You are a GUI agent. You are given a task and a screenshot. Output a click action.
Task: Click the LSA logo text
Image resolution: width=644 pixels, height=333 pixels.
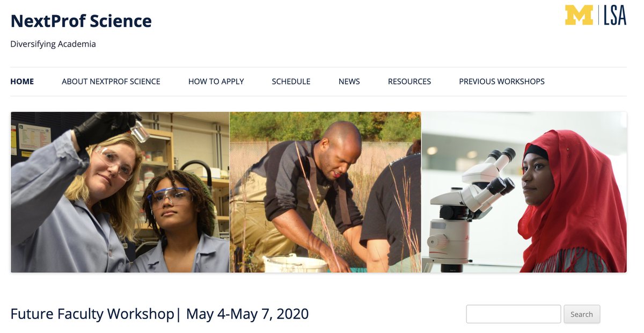point(614,15)
